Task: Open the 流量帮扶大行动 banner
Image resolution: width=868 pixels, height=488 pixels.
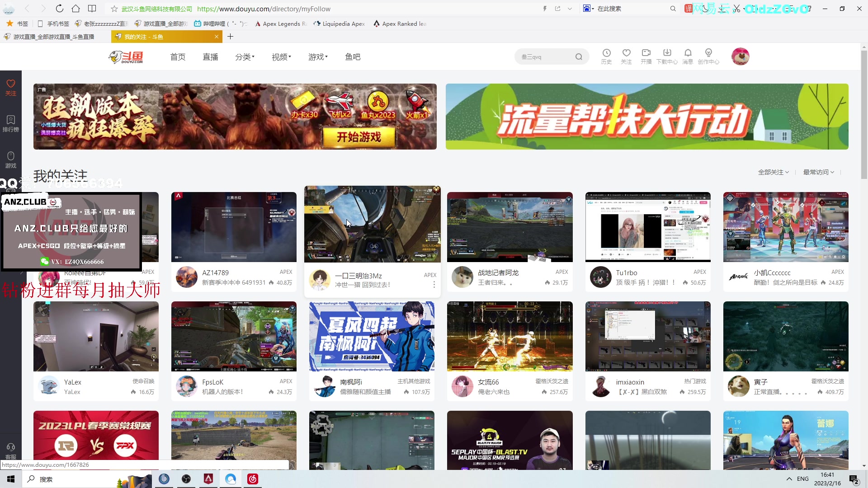Action: (647, 117)
